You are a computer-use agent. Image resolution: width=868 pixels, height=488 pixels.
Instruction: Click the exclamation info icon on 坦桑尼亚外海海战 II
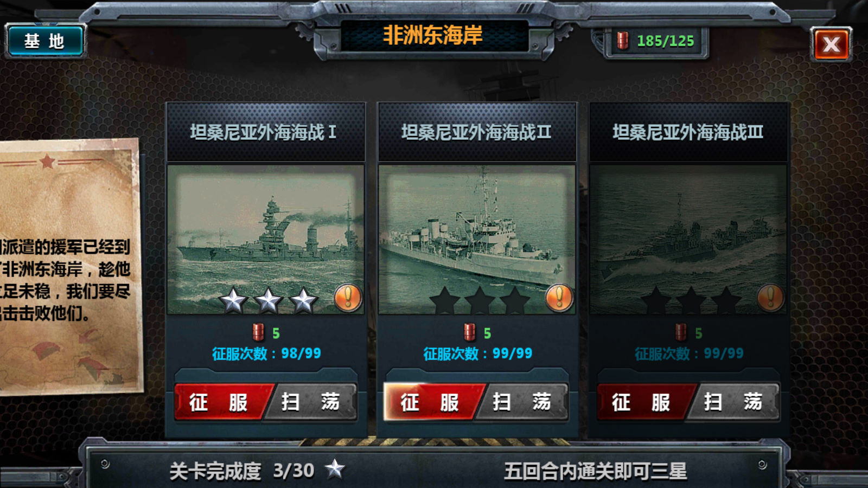[x=559, y=297]
